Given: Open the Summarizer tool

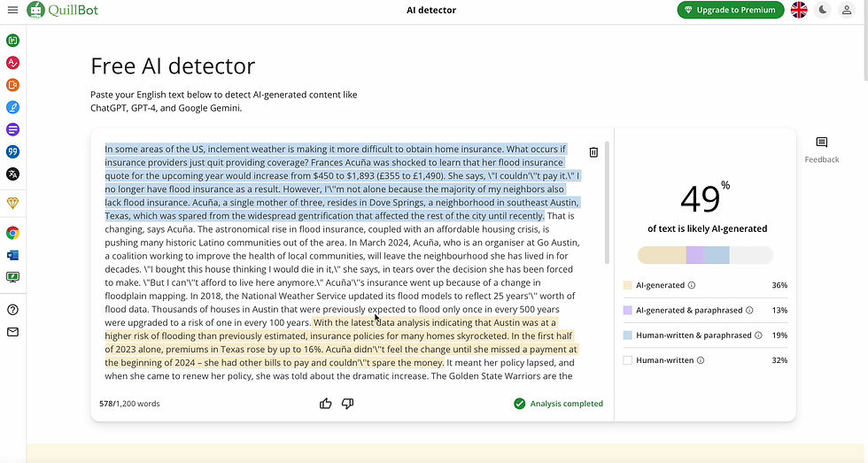Looking at the screenshot, I should point(12,129).
